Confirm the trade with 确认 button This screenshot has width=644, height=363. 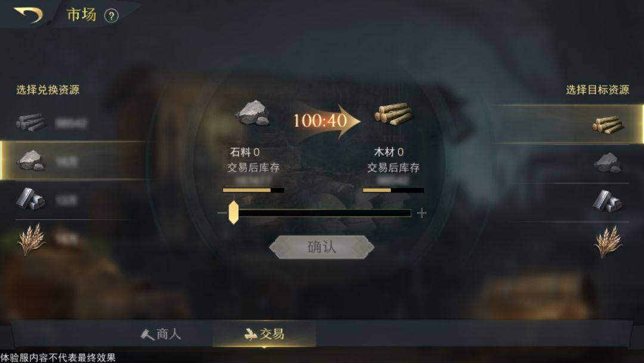pos(321,247)
